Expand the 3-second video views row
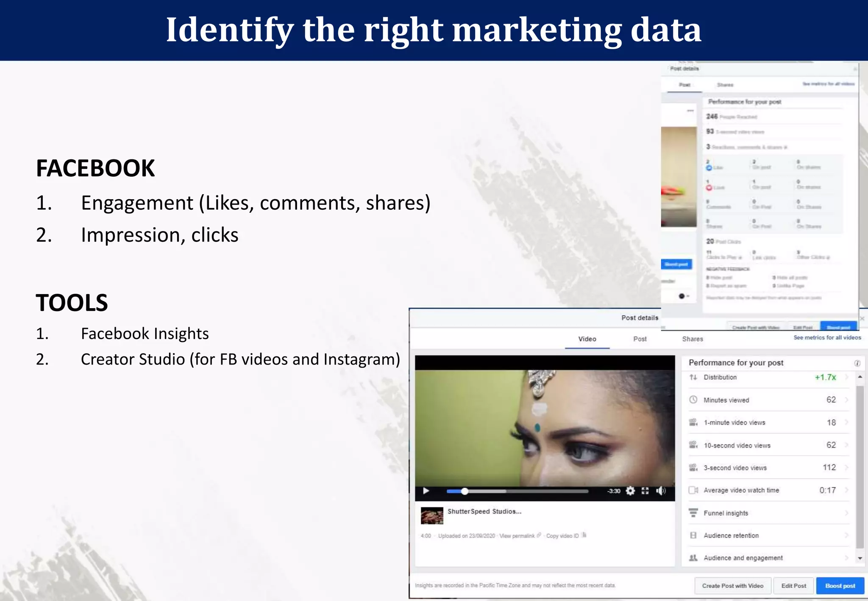 pyautogui.click(x=846, y=467)
